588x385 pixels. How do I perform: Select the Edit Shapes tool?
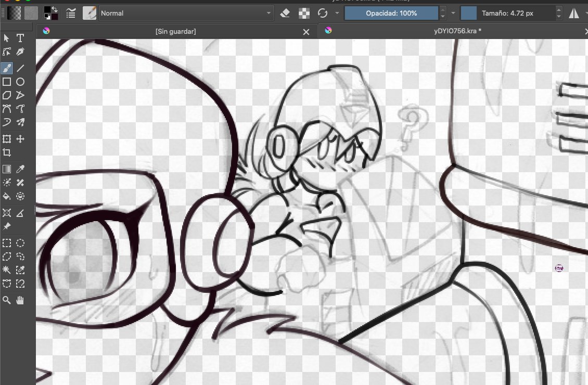[7, 52]
